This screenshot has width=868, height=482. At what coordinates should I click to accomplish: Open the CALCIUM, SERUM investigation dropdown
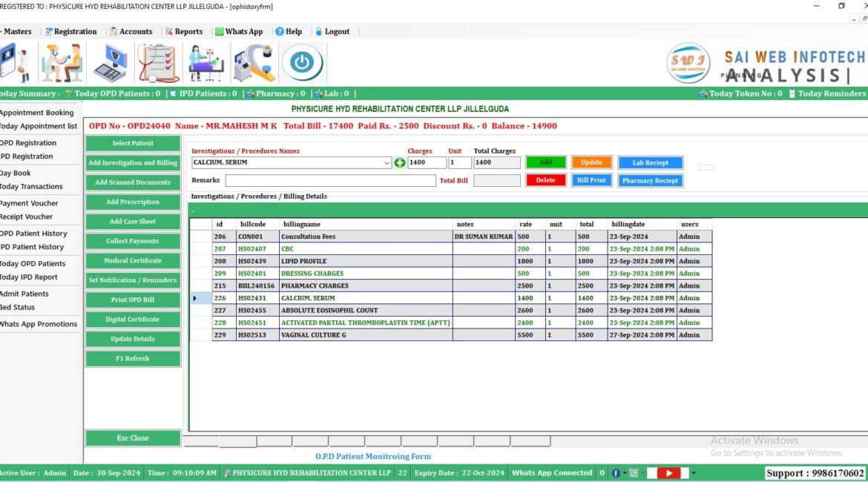coord(387,162)
